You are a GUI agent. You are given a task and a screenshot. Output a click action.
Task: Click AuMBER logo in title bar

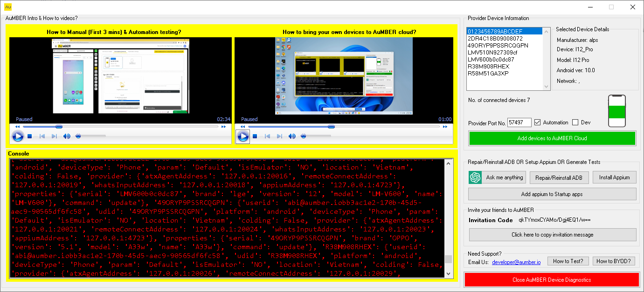[x=8, y=7]
